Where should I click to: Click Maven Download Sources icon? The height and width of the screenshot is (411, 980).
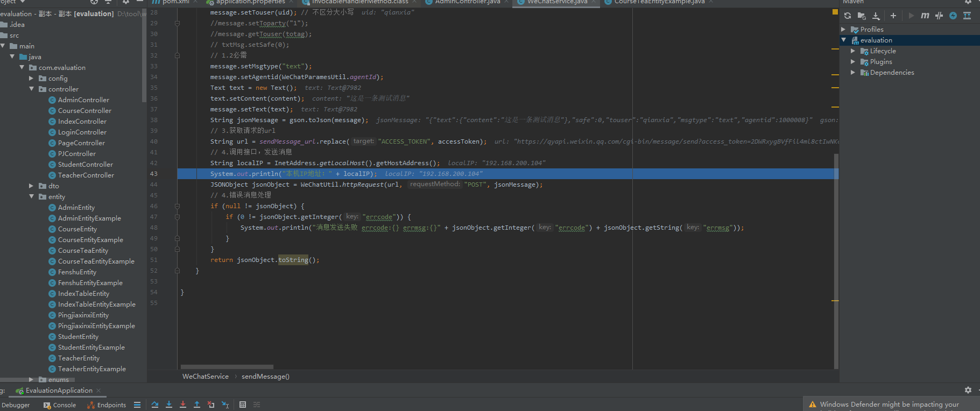click(x=876, y=16)
